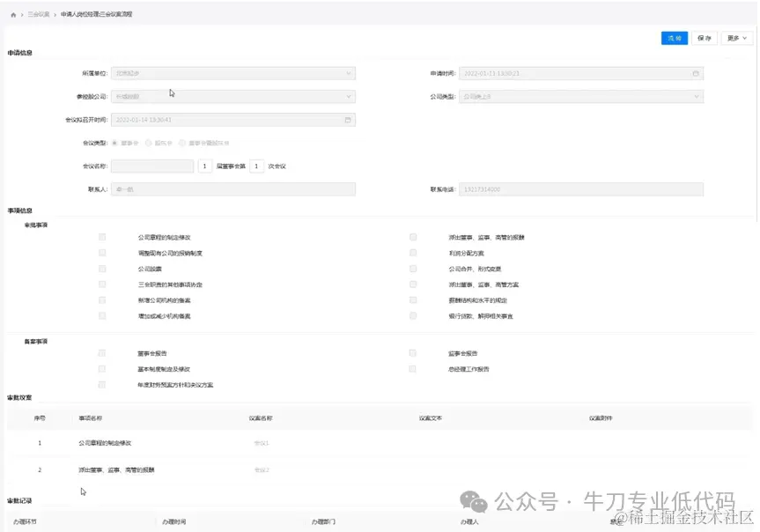
Task: Click the 议案附件 column header
Action: (601, 418)
